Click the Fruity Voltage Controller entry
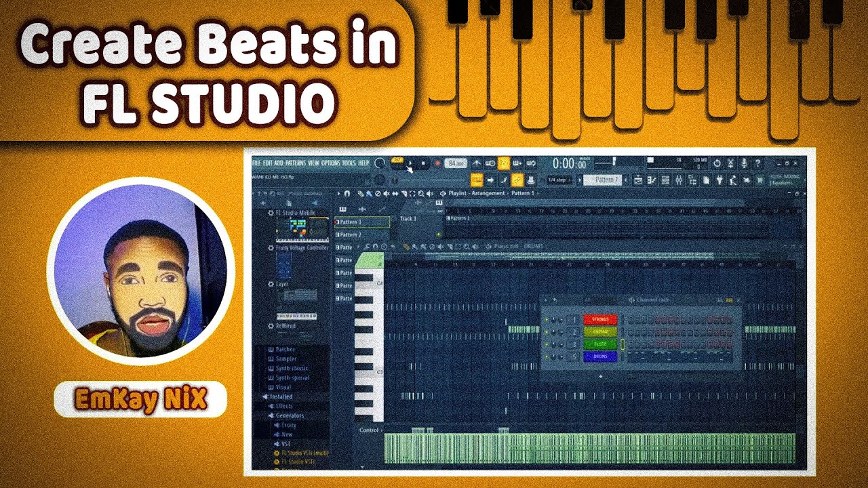Image resolution: width=868 pixels, height=488 pixels. point(302,248)
